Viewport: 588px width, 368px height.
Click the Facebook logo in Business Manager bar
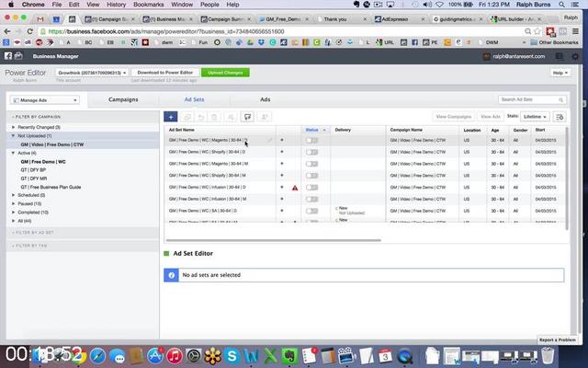click(x=8, y=56)
